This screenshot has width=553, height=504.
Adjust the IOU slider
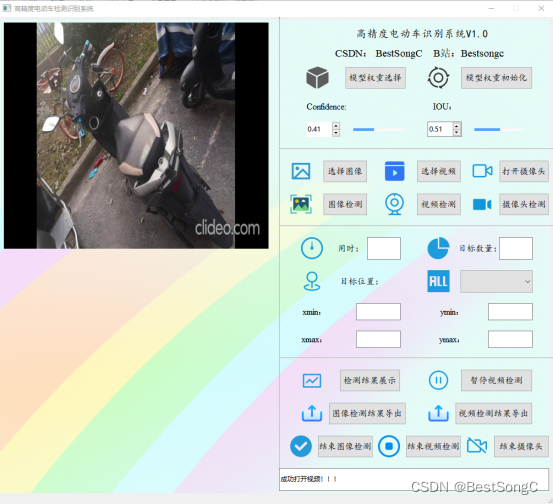[x=499, y=129]
